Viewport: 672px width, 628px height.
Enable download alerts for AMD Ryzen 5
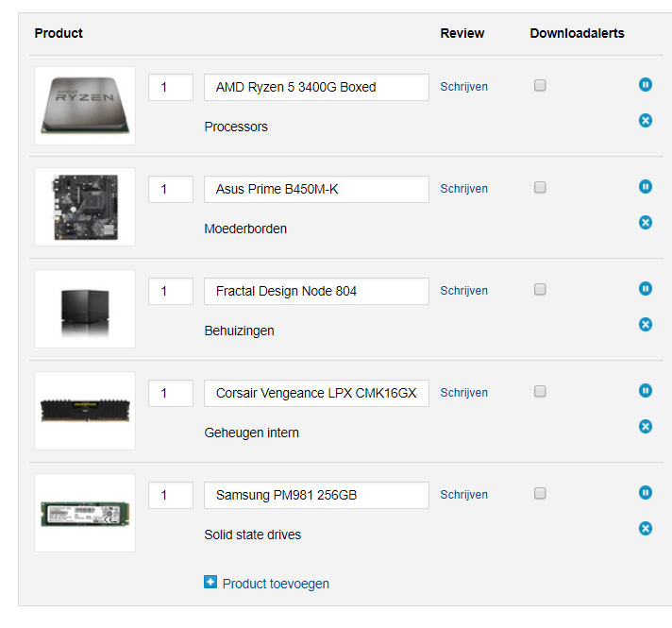(540, 86)
